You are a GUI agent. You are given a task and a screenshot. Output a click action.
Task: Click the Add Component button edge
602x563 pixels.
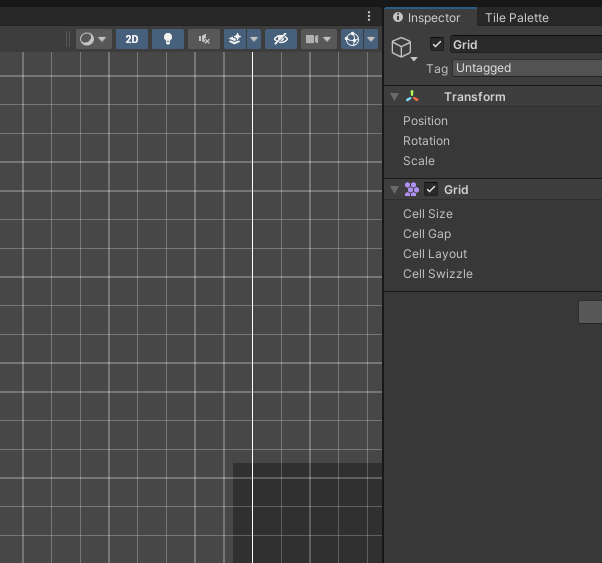pyautogui.click(x=590, y=312)
